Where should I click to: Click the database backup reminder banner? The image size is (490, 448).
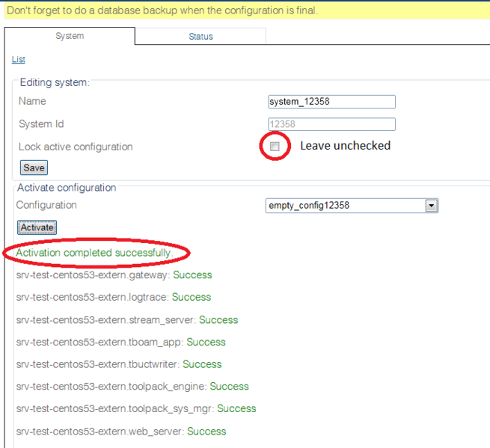pyautogui.click(x=162, y=10)
